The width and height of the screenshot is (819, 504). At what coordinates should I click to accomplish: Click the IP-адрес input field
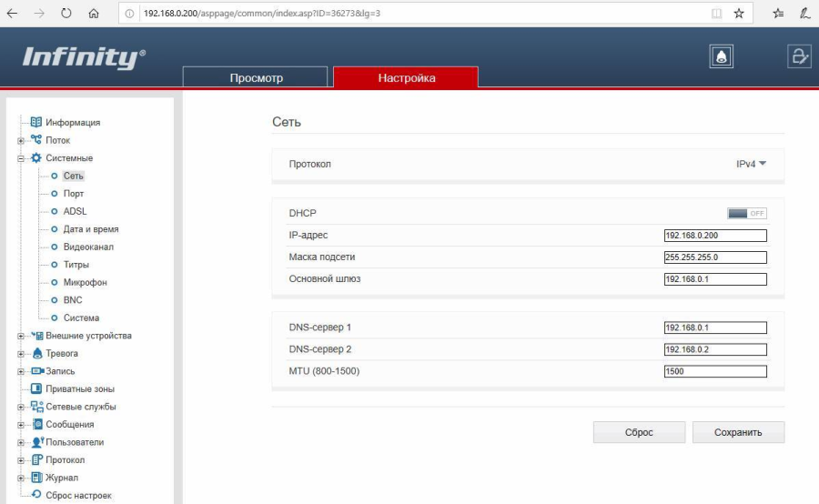click(x=715, y=236)
